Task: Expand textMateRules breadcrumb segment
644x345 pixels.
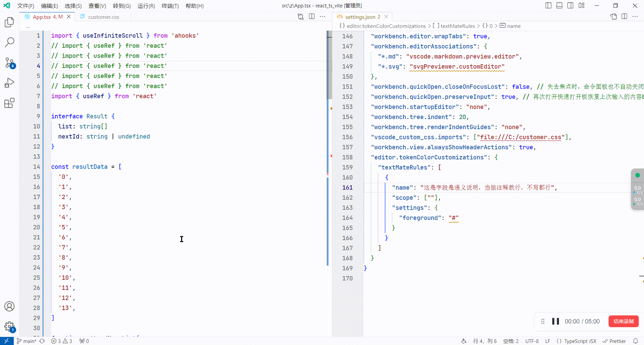Action: [457, 26]
